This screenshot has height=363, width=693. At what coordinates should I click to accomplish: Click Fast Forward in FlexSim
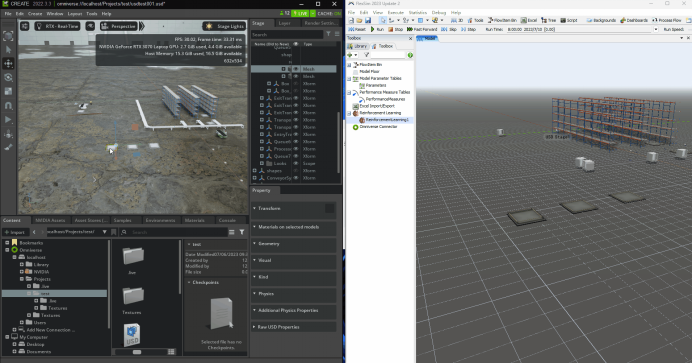[x=422, y=29]
